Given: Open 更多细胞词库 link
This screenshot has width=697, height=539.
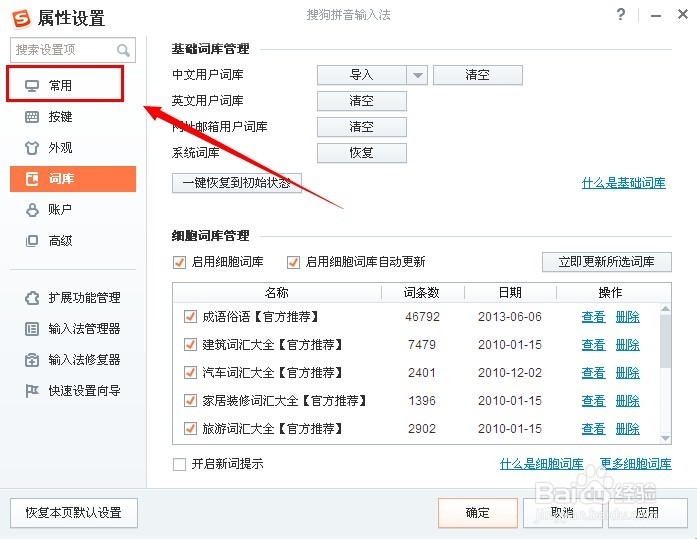Looking at the screenshot, I should 636,464.
